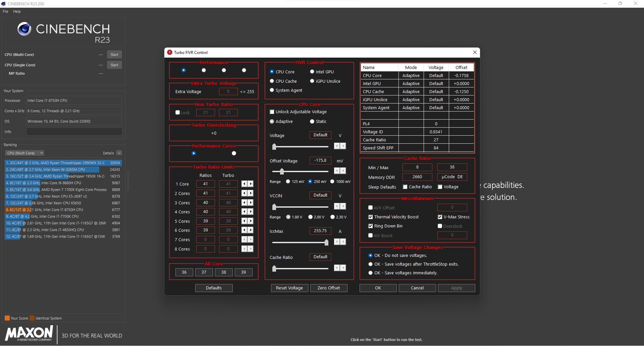
Task: Set offset range to 125 mV
Action: tap(288, 182)
